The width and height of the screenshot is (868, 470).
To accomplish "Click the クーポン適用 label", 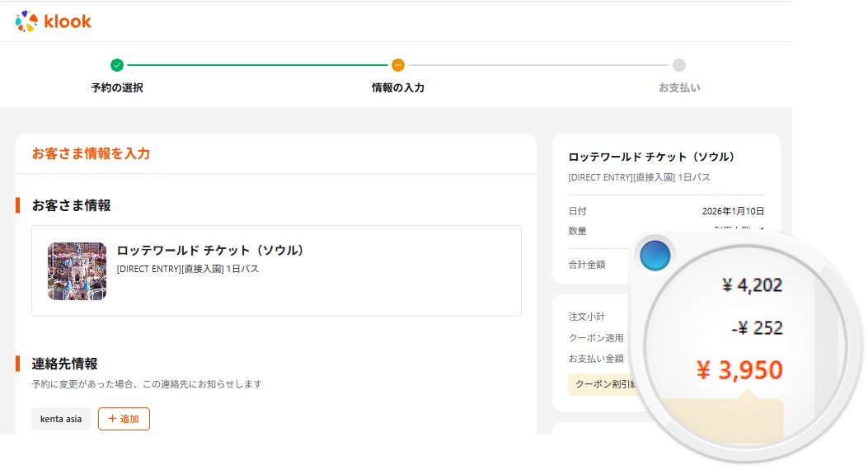I will point(596,338).
